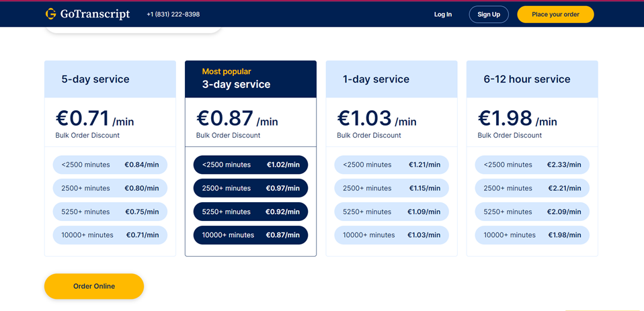Choose the 1-day service plan header
The image size is (644, 311).
pyautogui.click(x=391, y=79)
